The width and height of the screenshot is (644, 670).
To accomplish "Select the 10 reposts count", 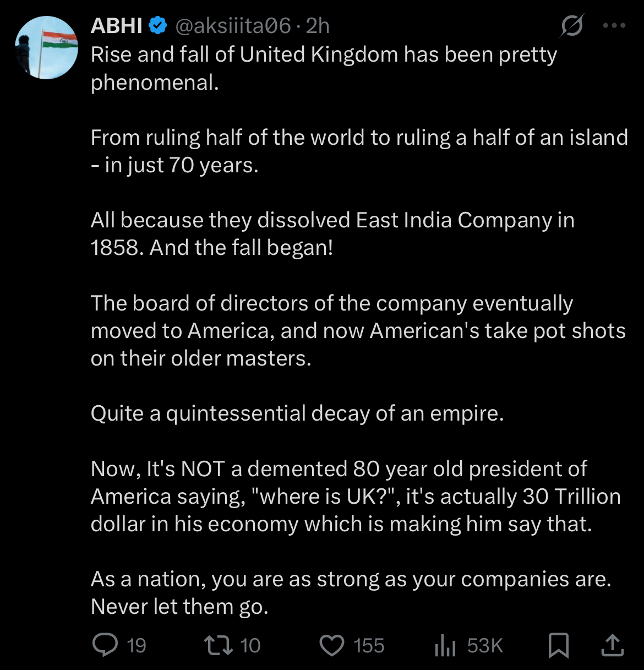I will (250, 645).
